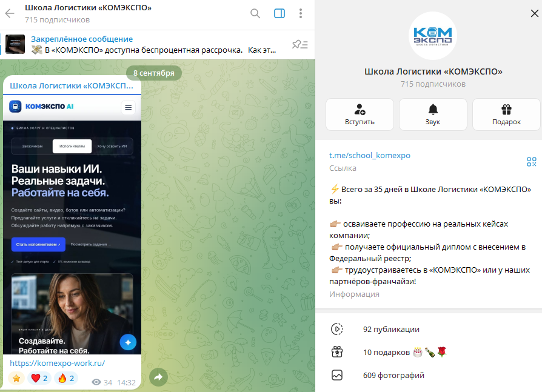The height and width of the screenshot is (392, 542).
Task: Click the Стать исполнителем button in preview
Action: (38, 244)
